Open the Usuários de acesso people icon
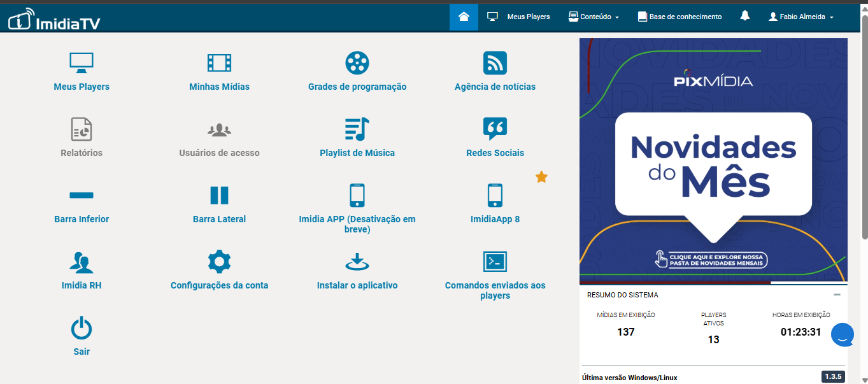The height and width of the screenshot is (384, 868). (219, 130)
